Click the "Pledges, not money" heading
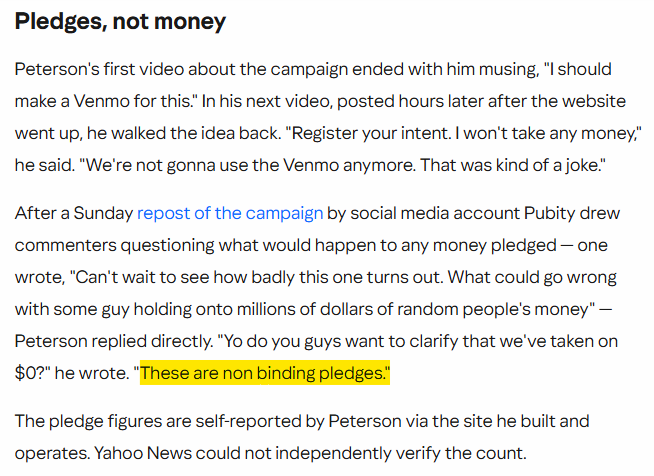 point(120,22)
